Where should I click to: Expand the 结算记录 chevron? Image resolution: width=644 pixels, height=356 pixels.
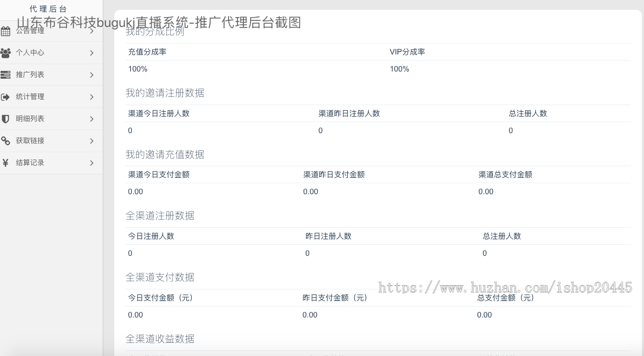pyautogui.click(x=92, y=163)
